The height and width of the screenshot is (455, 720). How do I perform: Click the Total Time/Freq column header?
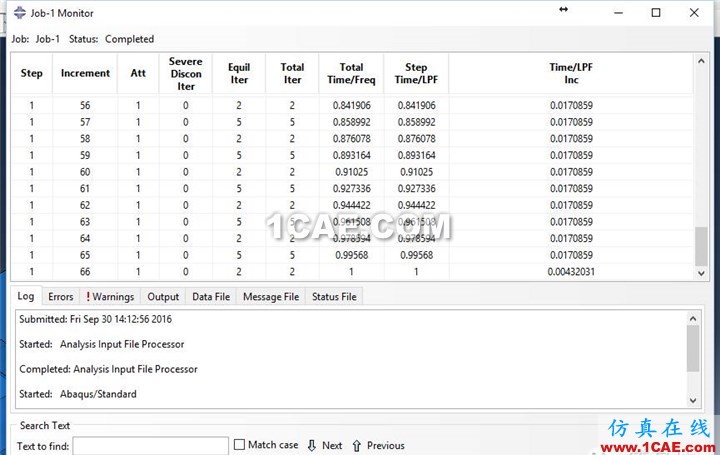tap(351, 73)
